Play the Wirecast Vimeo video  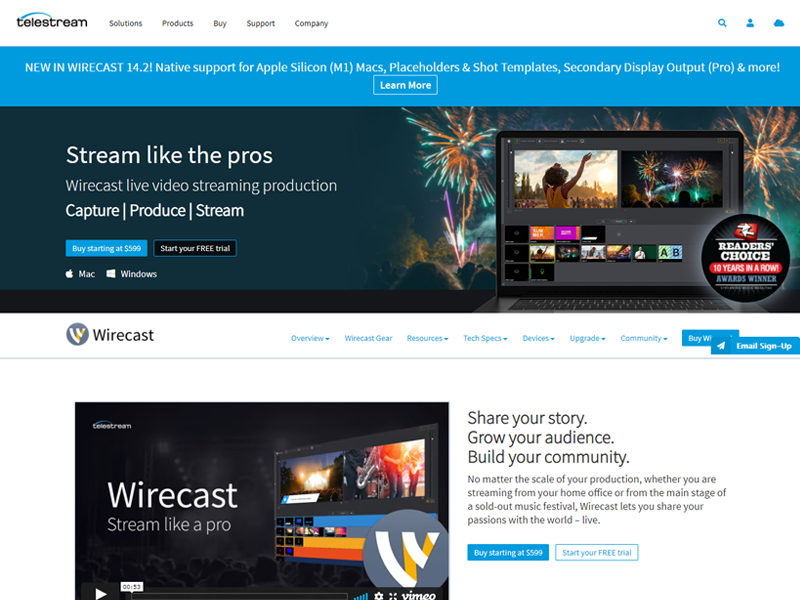101,593
